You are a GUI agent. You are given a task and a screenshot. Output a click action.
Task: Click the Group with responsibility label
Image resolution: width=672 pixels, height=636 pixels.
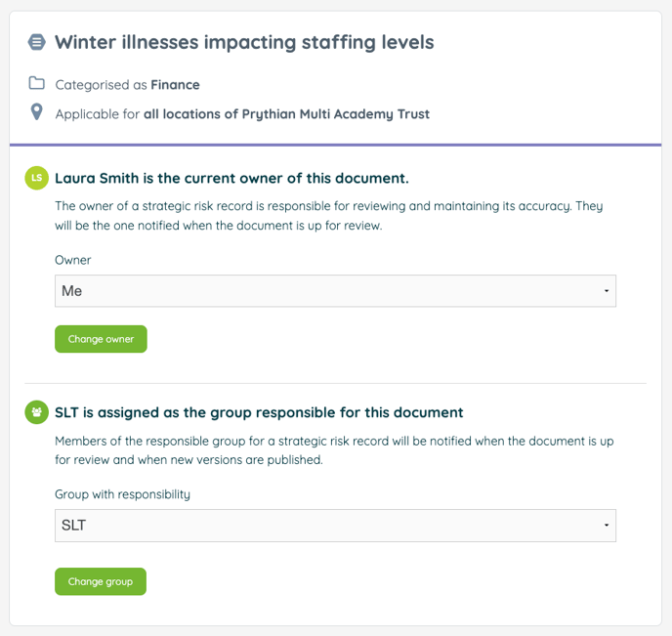click(x=122, y=494)
